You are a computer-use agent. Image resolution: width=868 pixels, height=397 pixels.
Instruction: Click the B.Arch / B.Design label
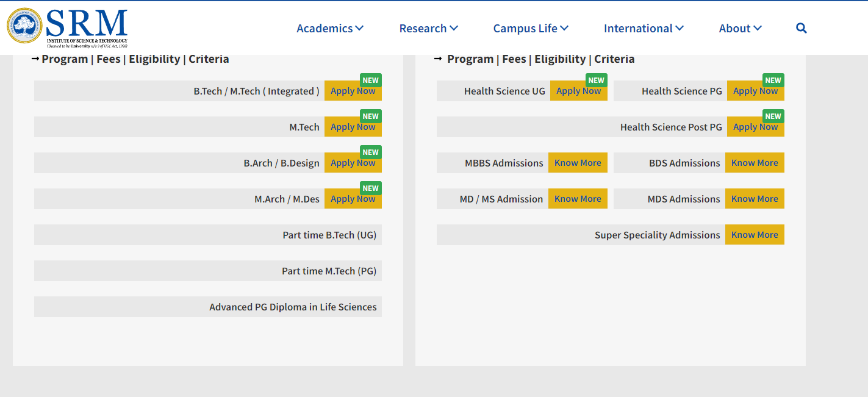click(282, 163)
